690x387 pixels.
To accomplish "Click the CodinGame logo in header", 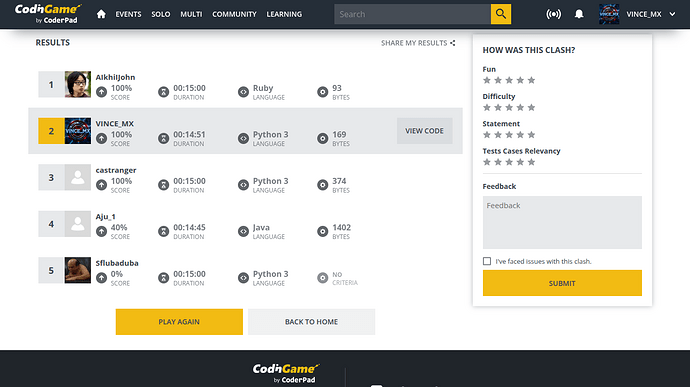I will coord(48,14).
